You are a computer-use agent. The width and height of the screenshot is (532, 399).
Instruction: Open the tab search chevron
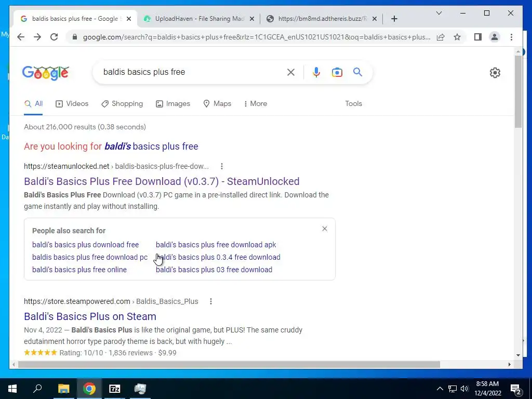pos(438,13)
